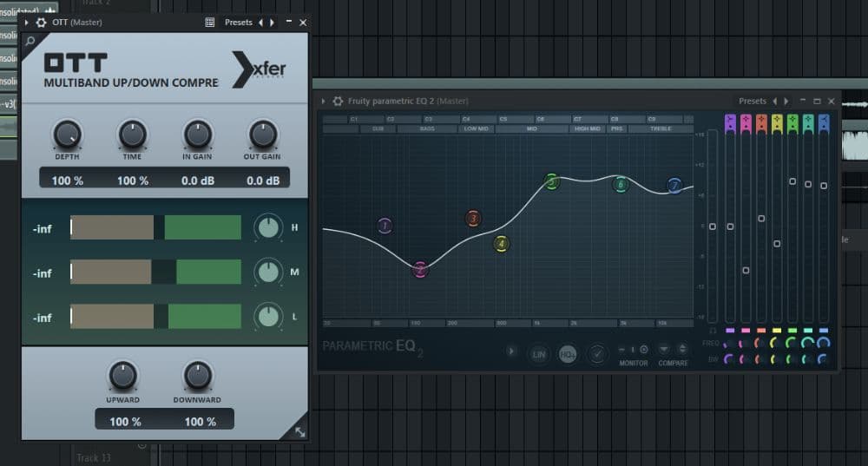Click the EQ Monitor view selector
This screenshot has height=466, width=868.
[633, 349]
